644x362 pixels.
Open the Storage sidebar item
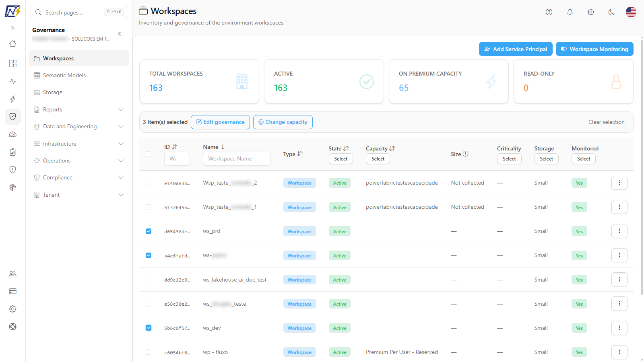79,92
